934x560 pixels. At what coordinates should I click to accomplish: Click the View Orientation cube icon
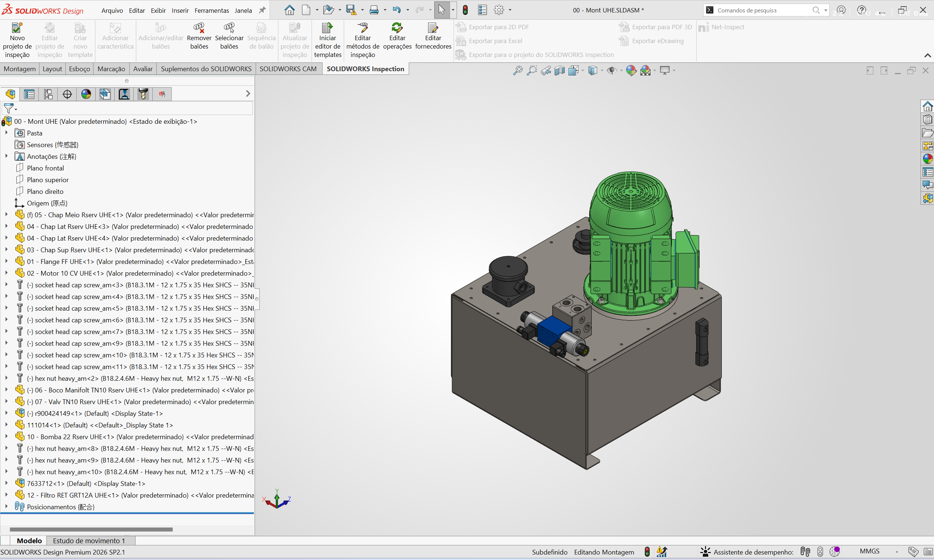pos(573,70)
